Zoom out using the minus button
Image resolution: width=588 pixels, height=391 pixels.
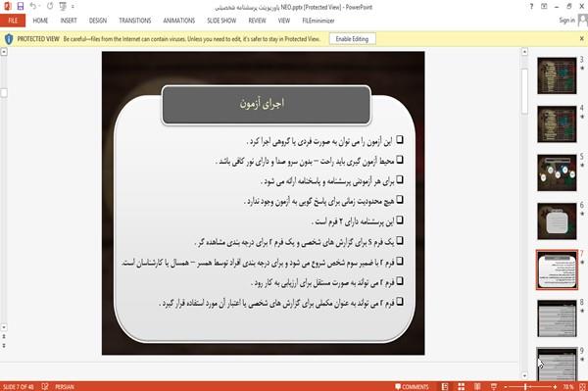tap(506, 386)
